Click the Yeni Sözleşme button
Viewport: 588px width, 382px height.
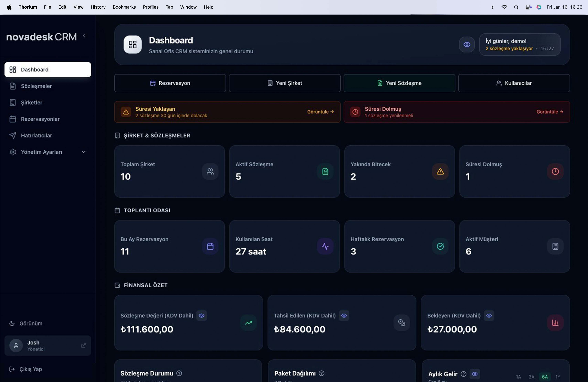pyautogui.click(x=399, y=83)
